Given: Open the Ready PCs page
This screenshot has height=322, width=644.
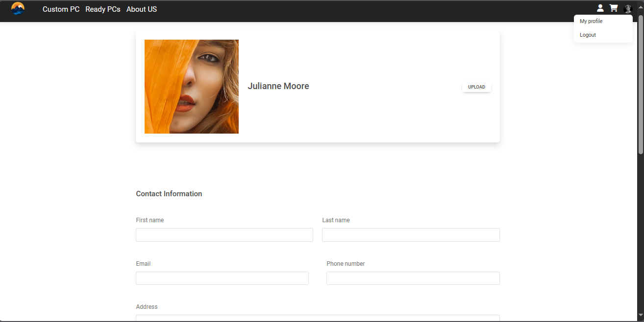Looking at the screenshot, I should (x=103, y=9).
